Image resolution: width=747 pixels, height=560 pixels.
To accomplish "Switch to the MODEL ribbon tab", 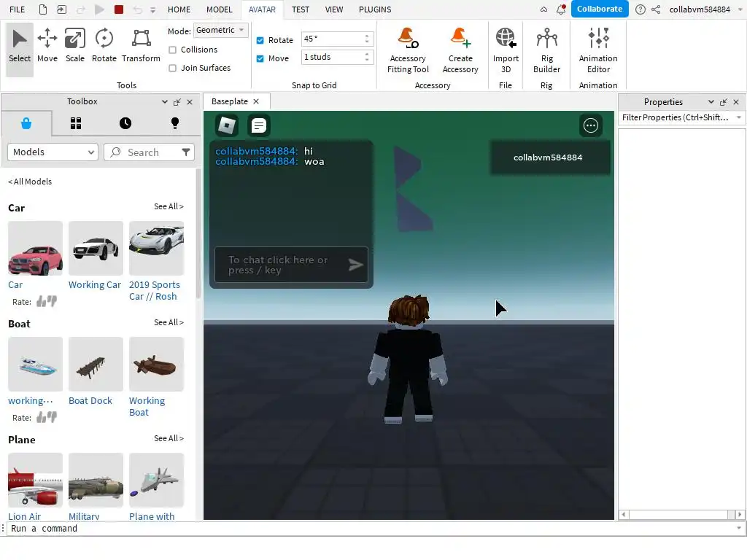I will [x=220, y=9].
